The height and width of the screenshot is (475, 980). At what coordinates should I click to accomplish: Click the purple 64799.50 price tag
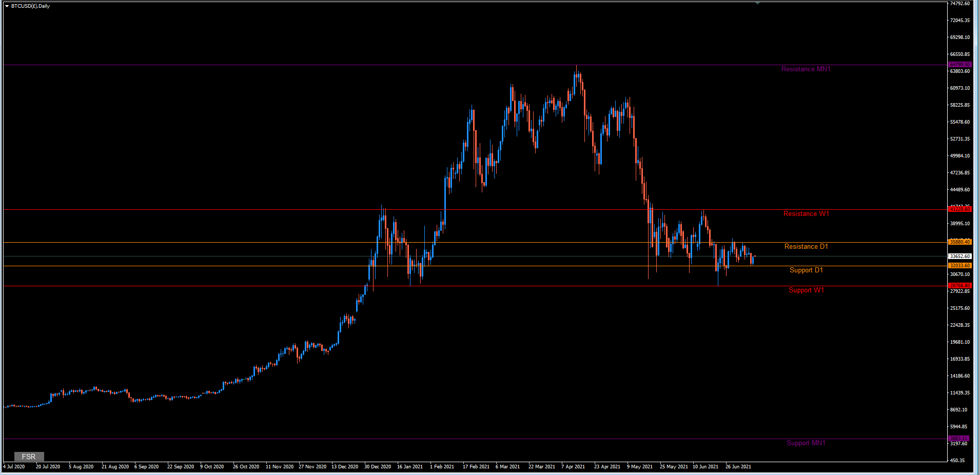pos(959,65)
